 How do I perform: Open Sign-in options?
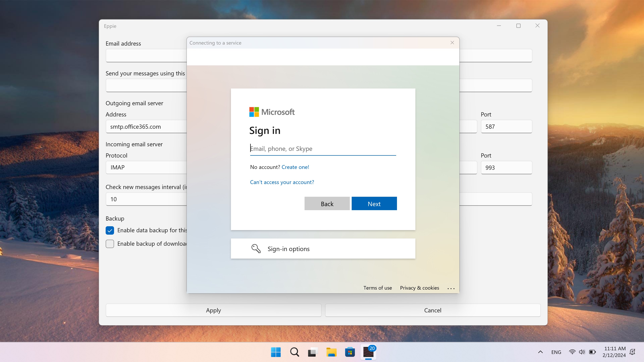pos(323,249)
